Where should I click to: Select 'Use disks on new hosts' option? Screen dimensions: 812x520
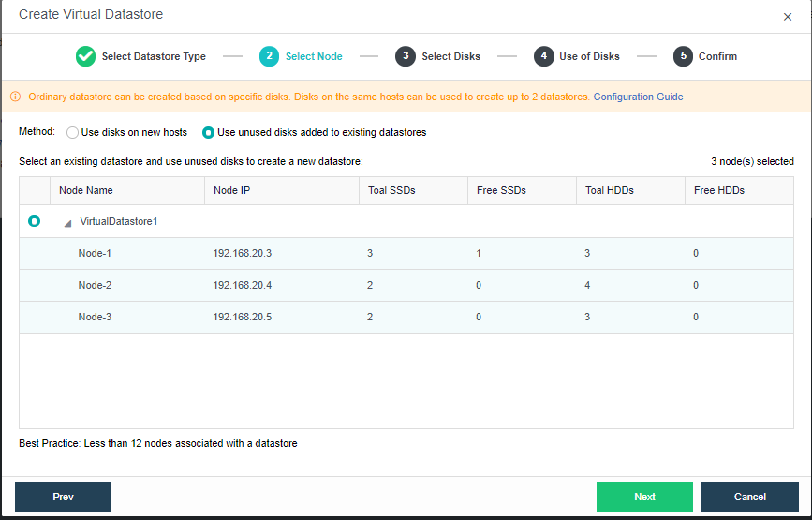coord(72,133)
